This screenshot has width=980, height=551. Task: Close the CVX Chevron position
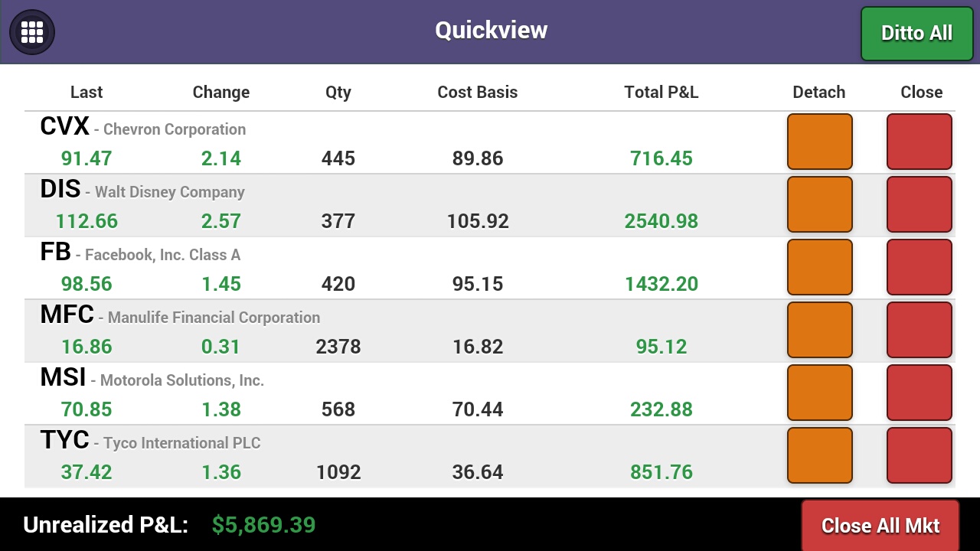pos(919,142)
